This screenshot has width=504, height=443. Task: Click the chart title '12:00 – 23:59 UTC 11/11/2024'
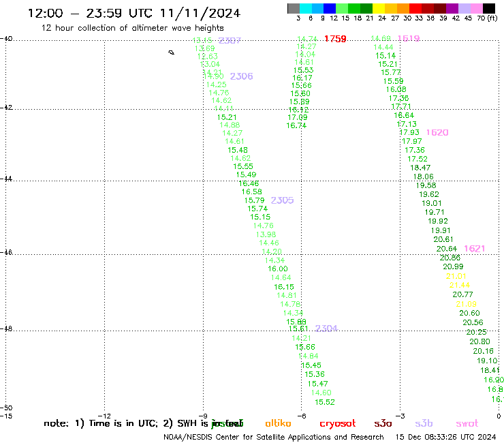coord(134,14)
